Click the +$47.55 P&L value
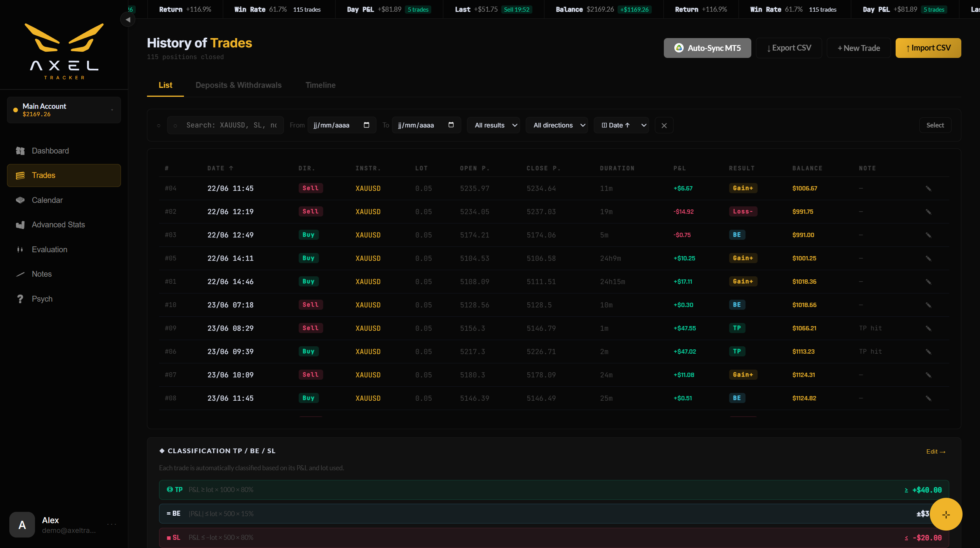980x548 pixels. point(684,328)
